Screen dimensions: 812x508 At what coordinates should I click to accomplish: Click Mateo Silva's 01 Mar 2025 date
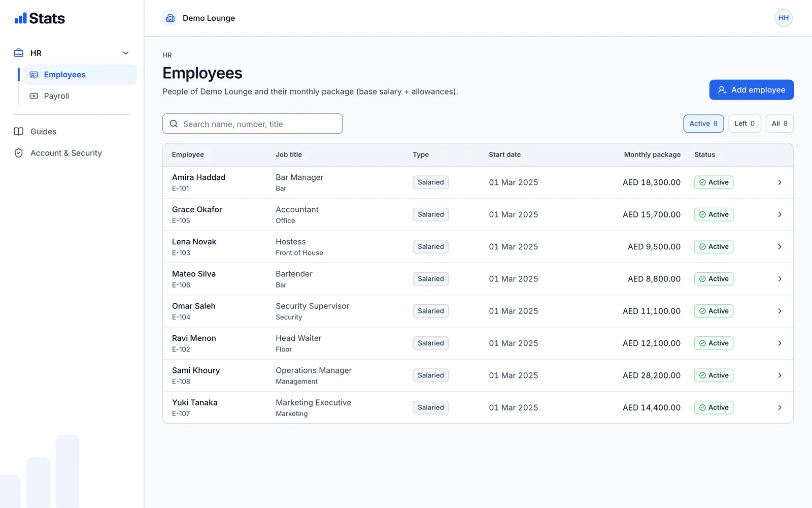click(x=513, y=279)
